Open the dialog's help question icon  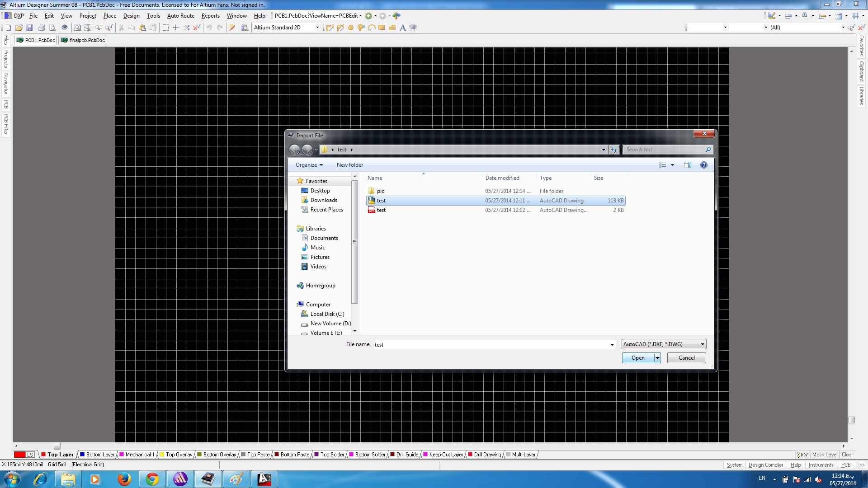(x=703, y=165)
